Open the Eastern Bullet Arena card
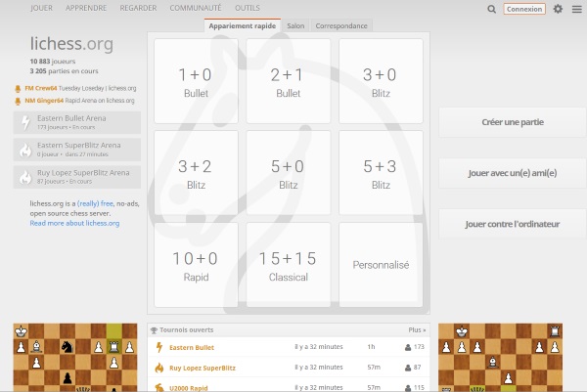The image size is (587, 392). click(x=77, y=122)
